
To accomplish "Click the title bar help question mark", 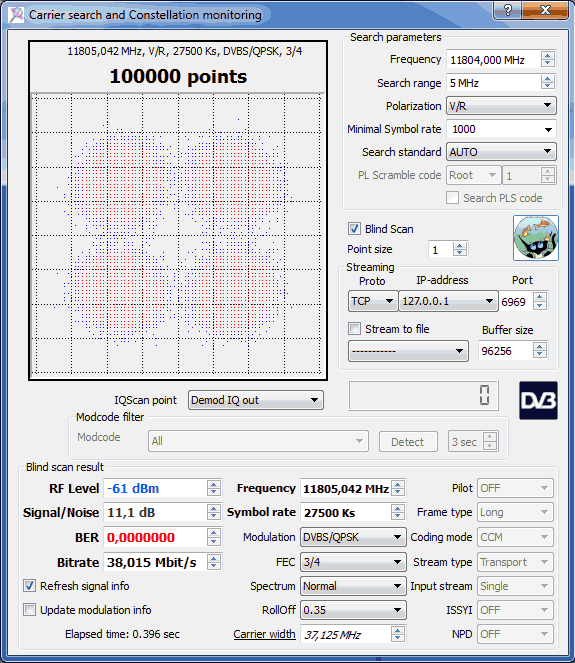I will [x=508, y=10].
